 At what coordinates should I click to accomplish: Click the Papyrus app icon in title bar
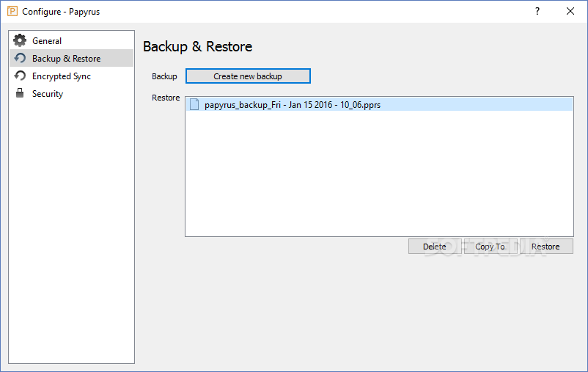tap(12, 11)
